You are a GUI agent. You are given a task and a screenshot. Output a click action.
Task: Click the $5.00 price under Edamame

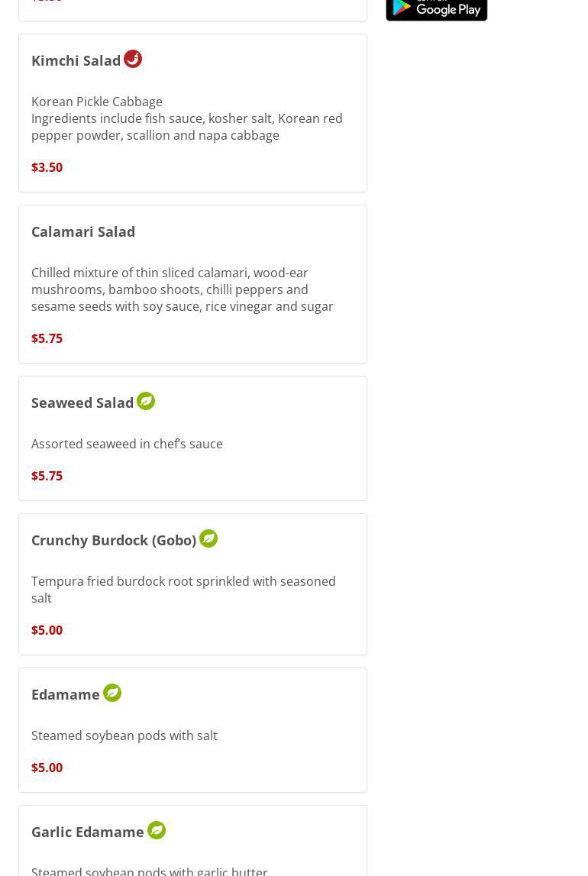tap(47, 768)
